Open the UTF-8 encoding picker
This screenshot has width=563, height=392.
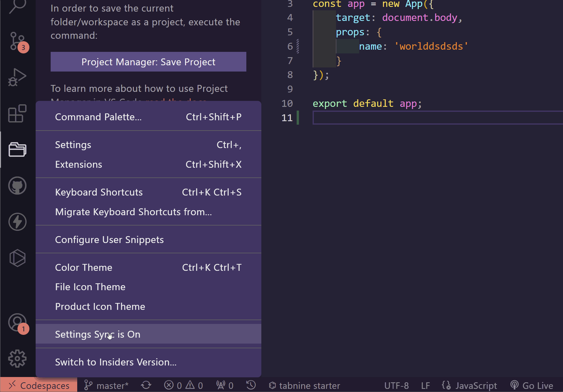point(396,385)
